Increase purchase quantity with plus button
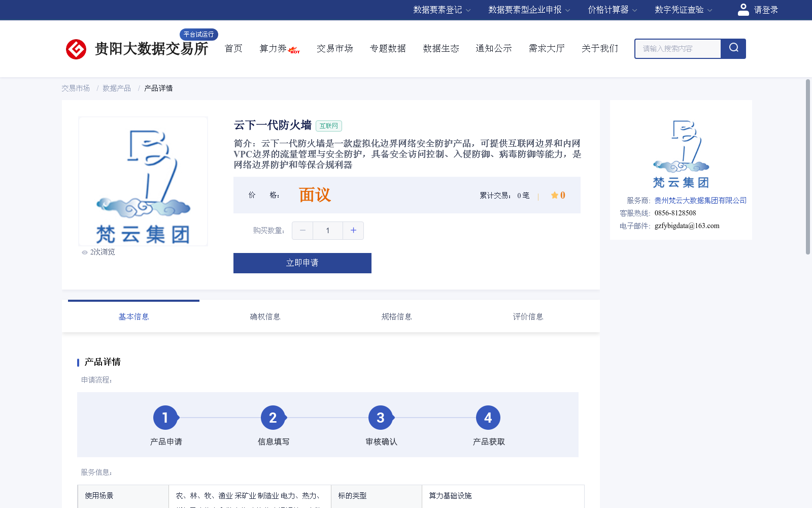This screenshot has width=812, height=508. click(x=353, y=231)
